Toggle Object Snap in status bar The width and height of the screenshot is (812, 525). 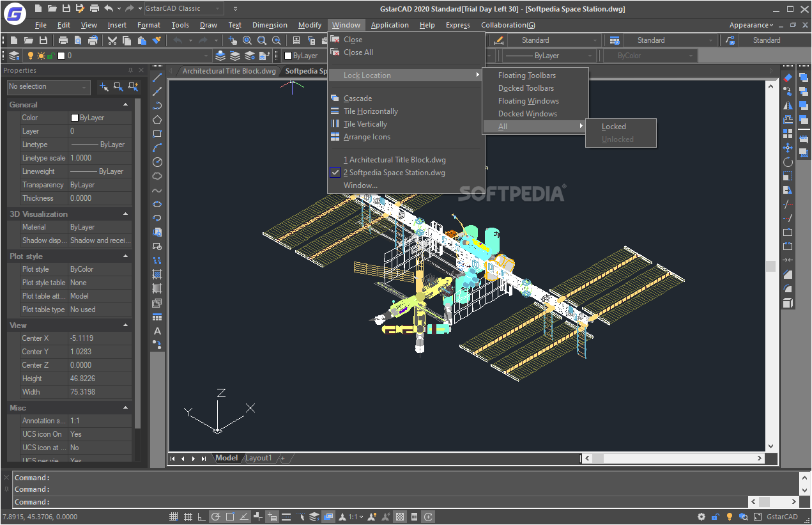(x=230, y=517)
